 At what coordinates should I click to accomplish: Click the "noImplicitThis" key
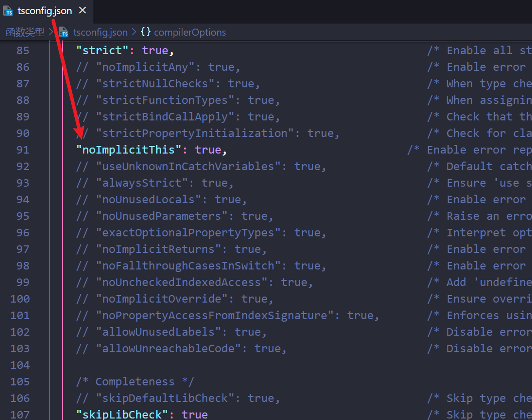click(x=128, y=150)
